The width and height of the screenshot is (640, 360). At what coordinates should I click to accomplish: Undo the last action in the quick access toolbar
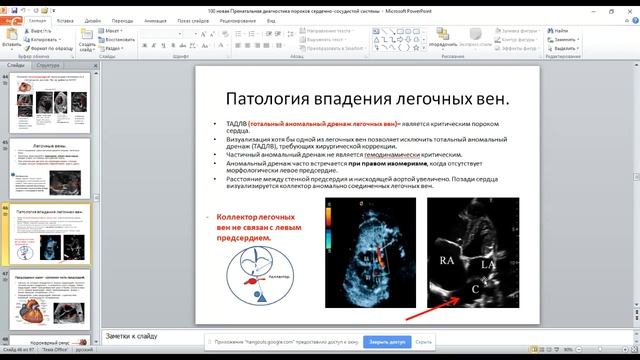pos(23,11)
